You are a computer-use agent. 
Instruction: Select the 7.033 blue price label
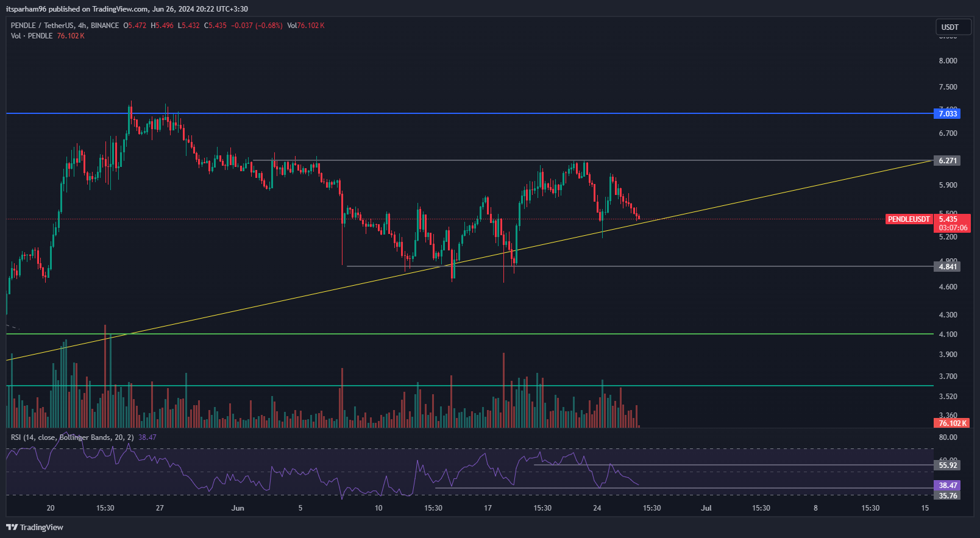(x=947, y=114)
